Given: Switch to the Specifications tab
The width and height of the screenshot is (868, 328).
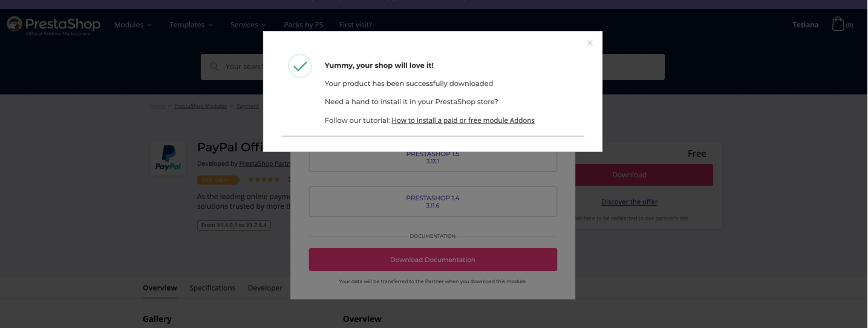Looking at the screenshot, I should [x=212, y=288].
